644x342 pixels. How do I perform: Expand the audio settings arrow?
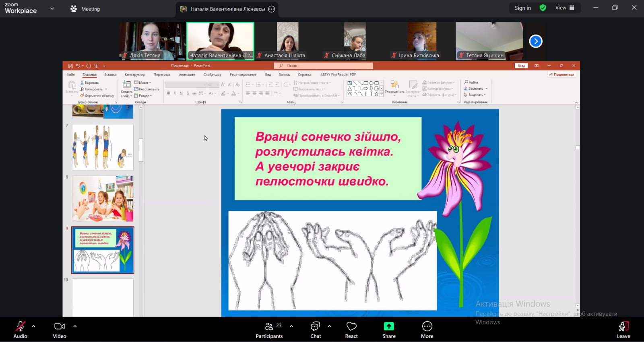(x=34, y=326)
